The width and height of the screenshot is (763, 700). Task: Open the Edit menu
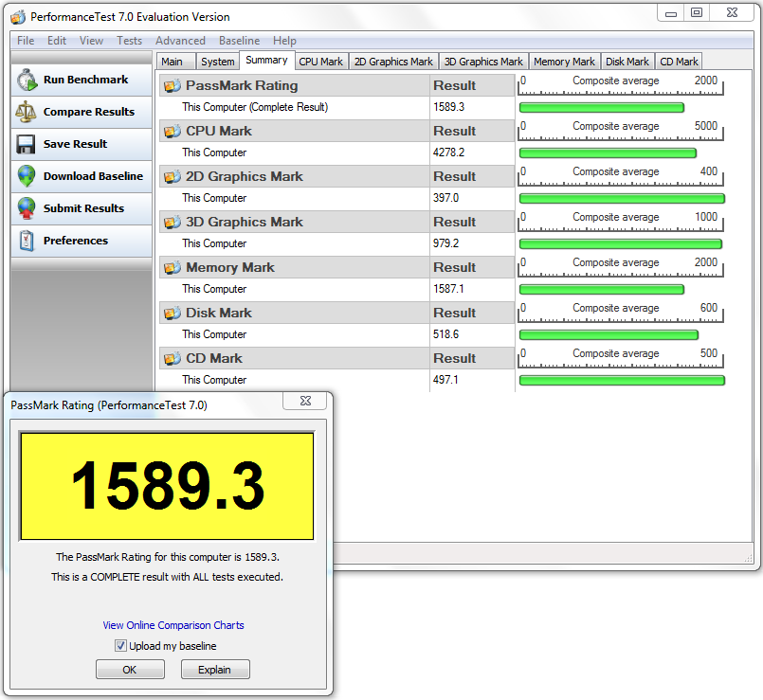(x=57, y=41)
